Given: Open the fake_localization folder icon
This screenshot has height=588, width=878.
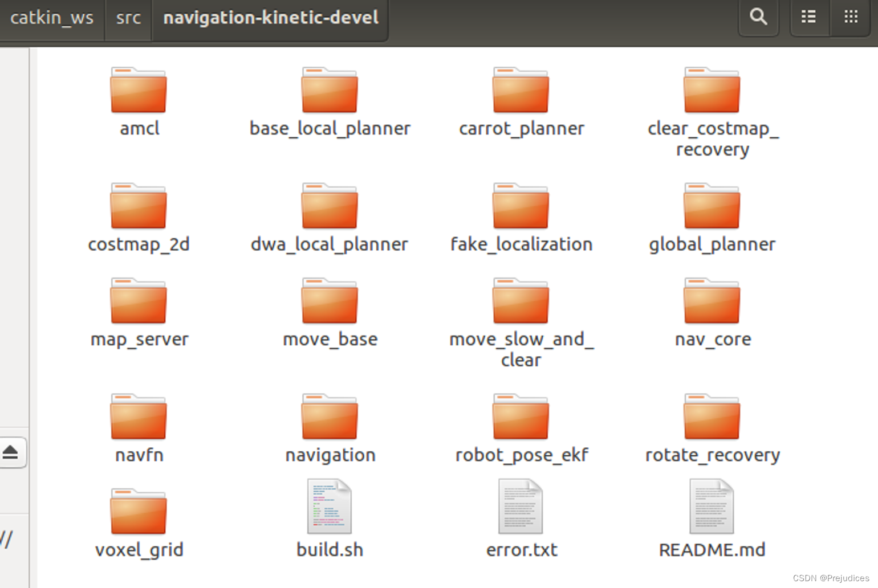Looking at the screenshot, I should coord(521,206).
